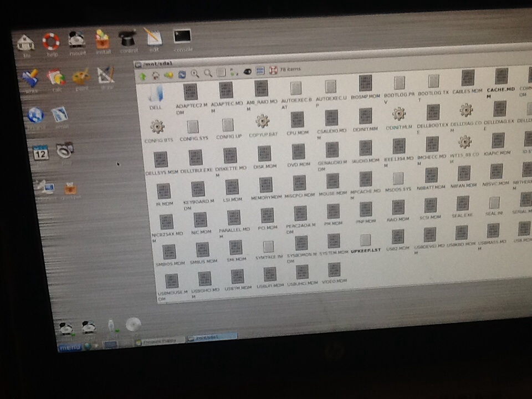Go to home directory in ROX-Filer toolbar
The height and width of the screenshot is (399, 532).
coord(155,75)
